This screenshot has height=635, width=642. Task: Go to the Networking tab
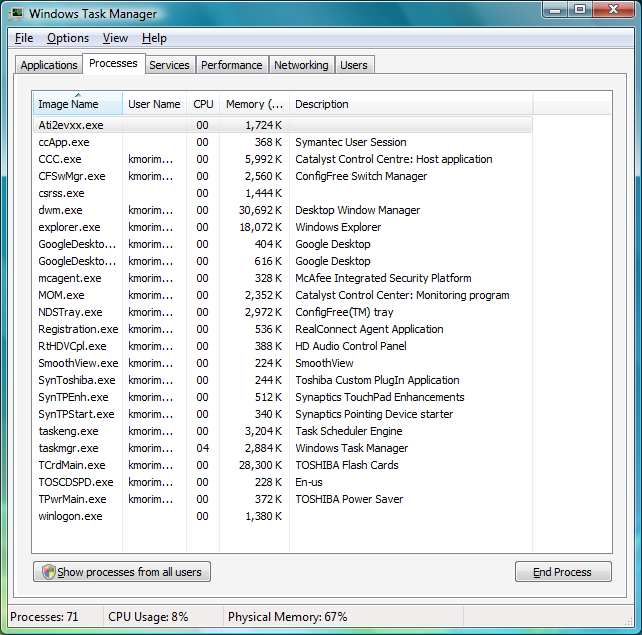(x=301, y=65)
